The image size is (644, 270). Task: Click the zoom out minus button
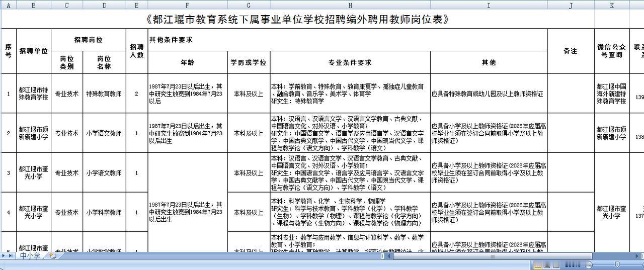(x=589, y=264)
